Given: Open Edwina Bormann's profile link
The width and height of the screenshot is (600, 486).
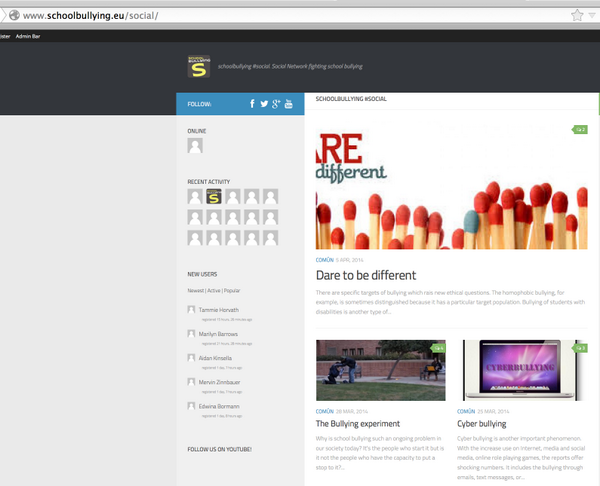Looking at the screenshot, I should pyautogui.click(x=219, y=406).
